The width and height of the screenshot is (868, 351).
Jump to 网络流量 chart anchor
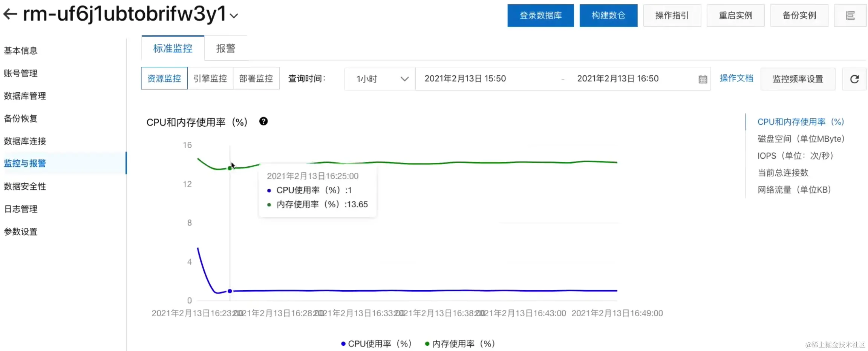click(x=795, y=190)
